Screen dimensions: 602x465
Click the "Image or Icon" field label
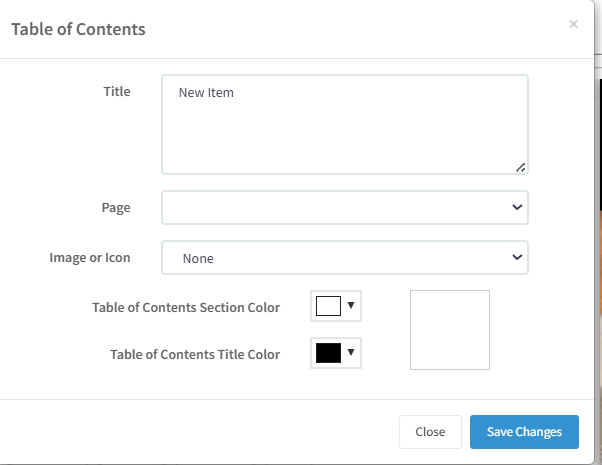[x=90, y=257]
